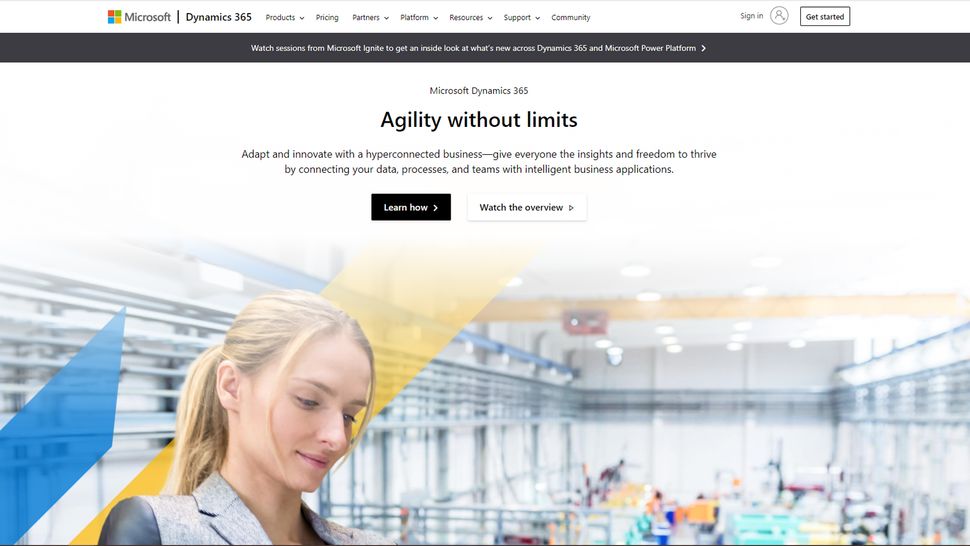Click the chevron inside Learn how
Screen dimensions: 970x546
tap(436, 208)
